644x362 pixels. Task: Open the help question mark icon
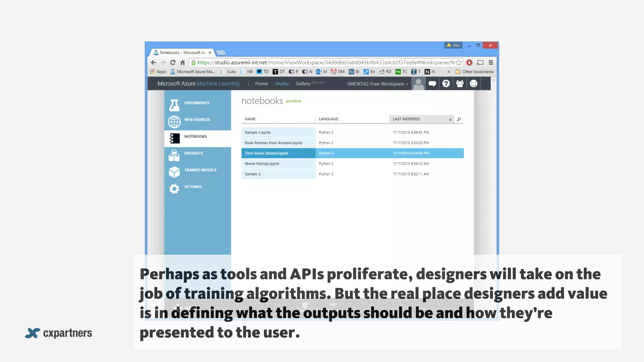446,84
